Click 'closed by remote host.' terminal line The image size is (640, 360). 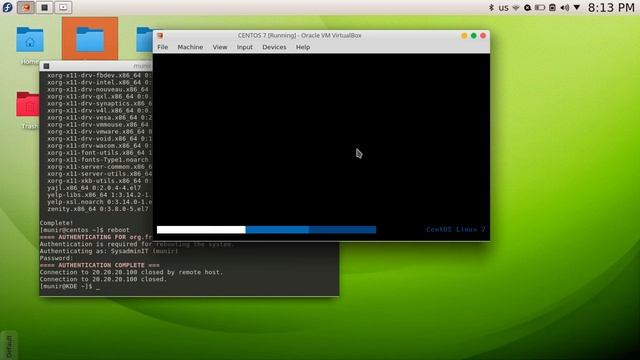131,272
